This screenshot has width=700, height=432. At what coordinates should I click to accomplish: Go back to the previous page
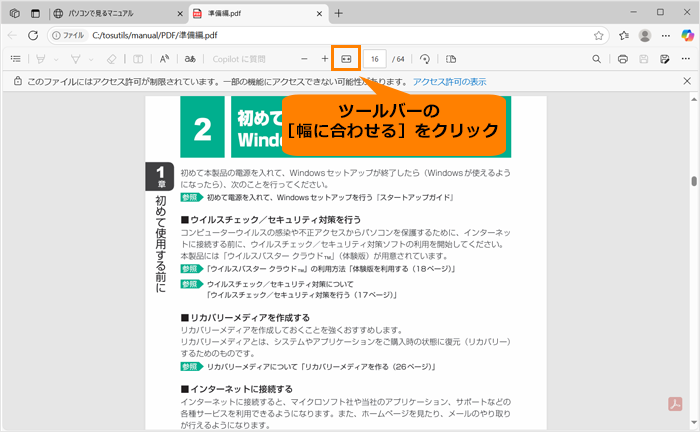pos(12,35)
